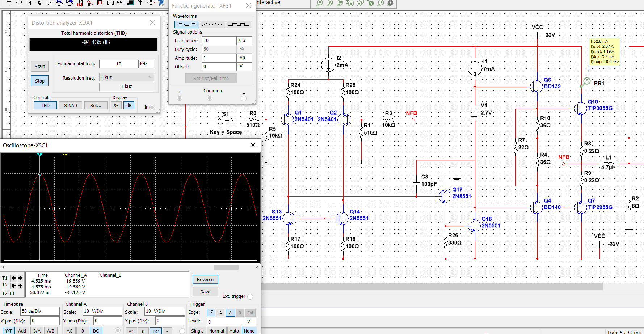Screen dimensions: 644x334
Task: Open the RF antenna components icon
Action: (x=140, y=2)
